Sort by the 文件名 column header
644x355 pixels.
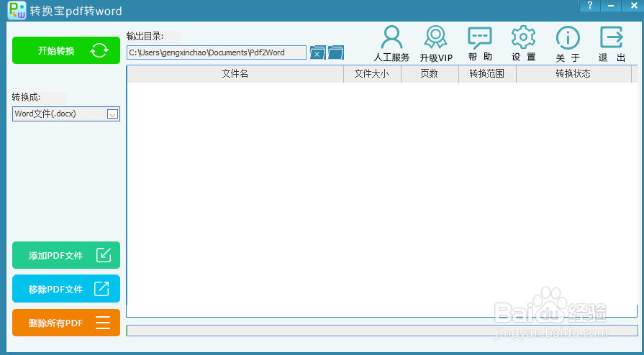coord(235,74)
